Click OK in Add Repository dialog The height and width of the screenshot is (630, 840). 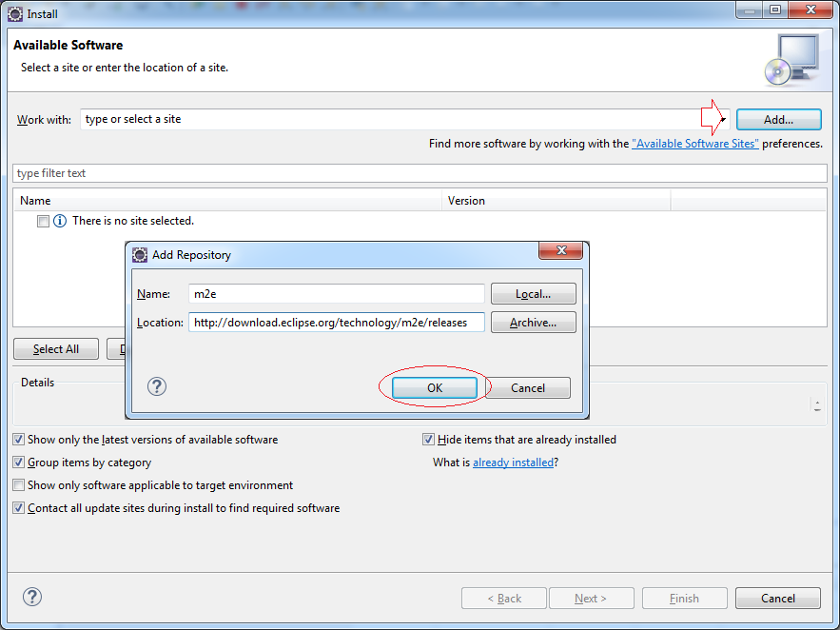coord(435,388)
